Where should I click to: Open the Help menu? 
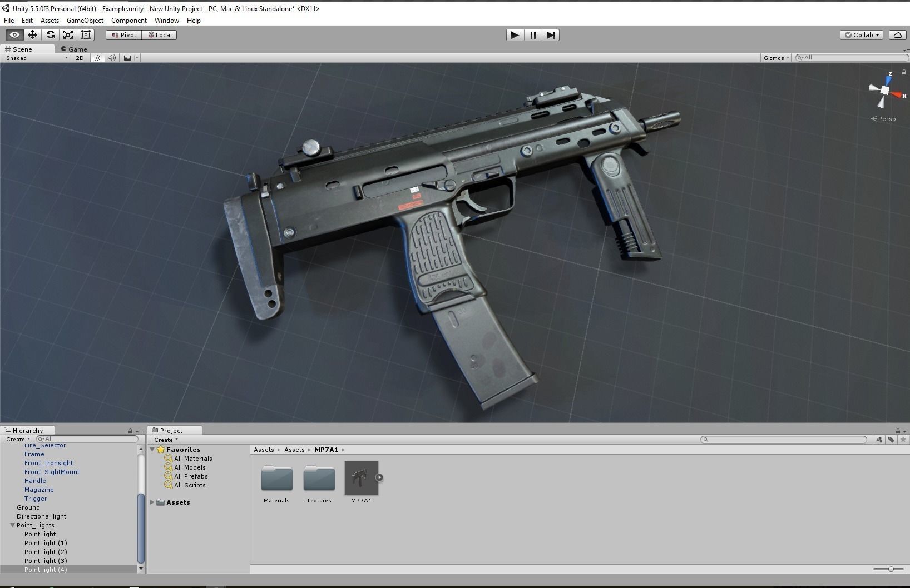point(194,21)
